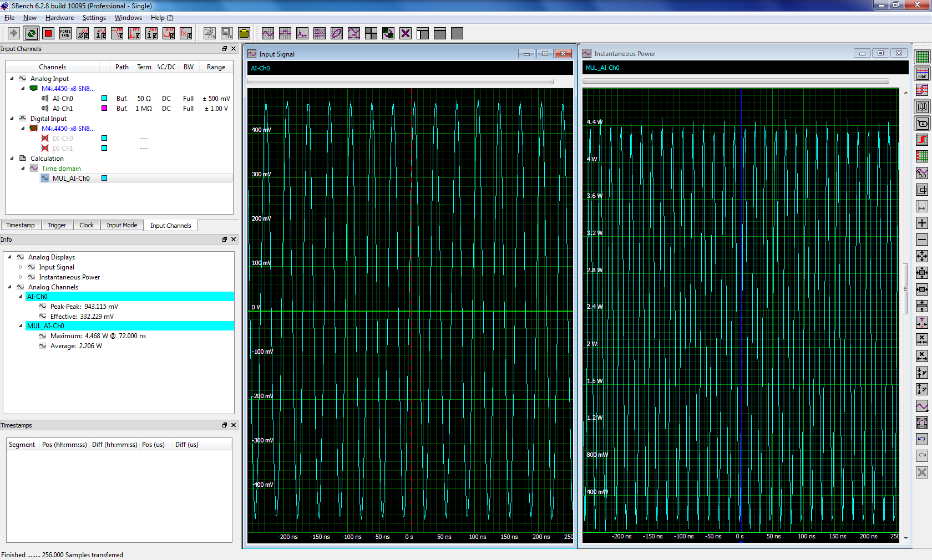
Task: Close the Info panel
Action: [234, 240]
